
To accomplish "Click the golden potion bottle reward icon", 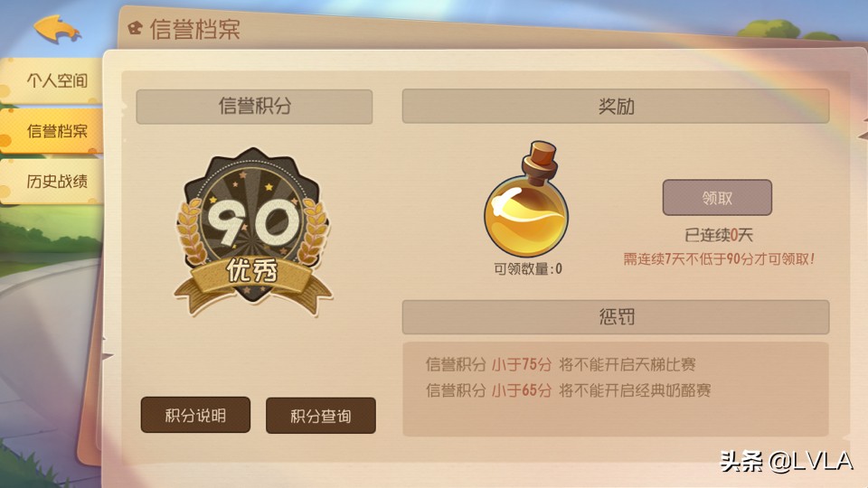I will [526, 200].
